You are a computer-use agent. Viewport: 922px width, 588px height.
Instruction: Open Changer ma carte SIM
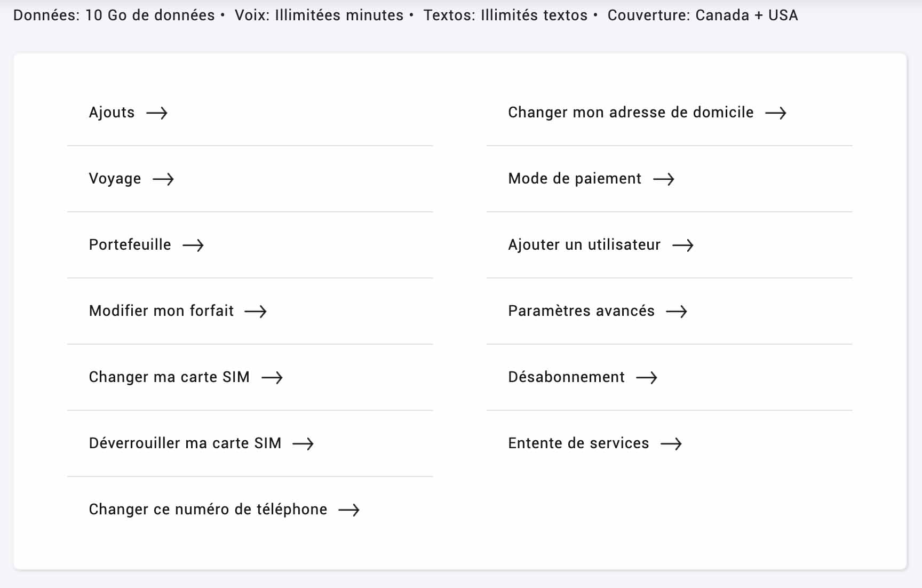click(x=186, y=377)
